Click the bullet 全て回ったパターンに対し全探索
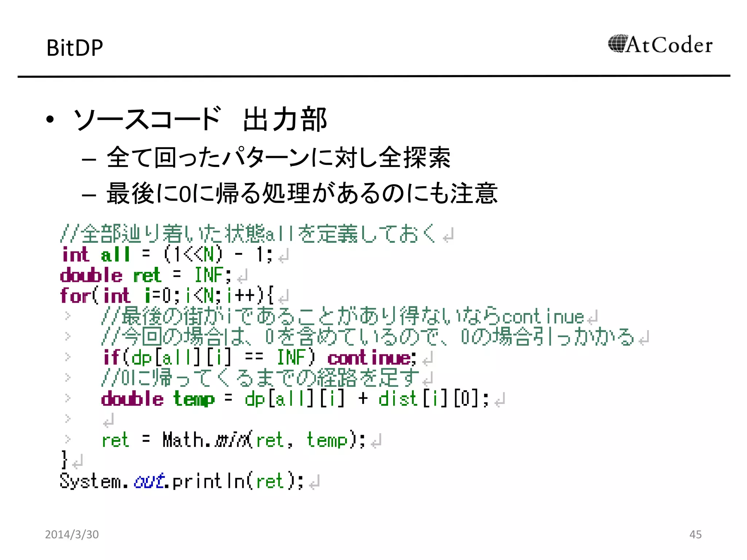Screen dimensions: 747x560 point(279,157)
